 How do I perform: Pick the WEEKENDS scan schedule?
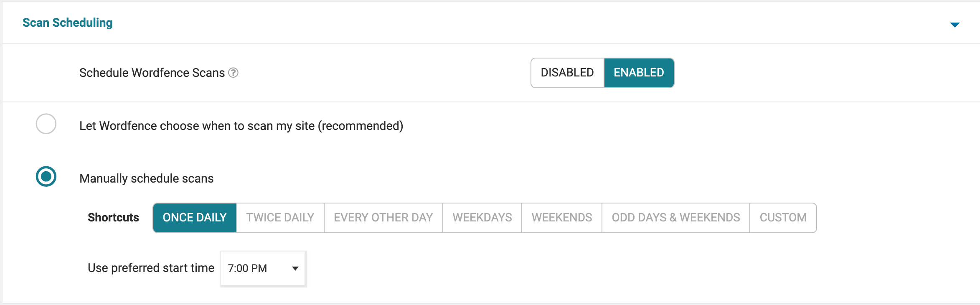[x=561, y=217]
